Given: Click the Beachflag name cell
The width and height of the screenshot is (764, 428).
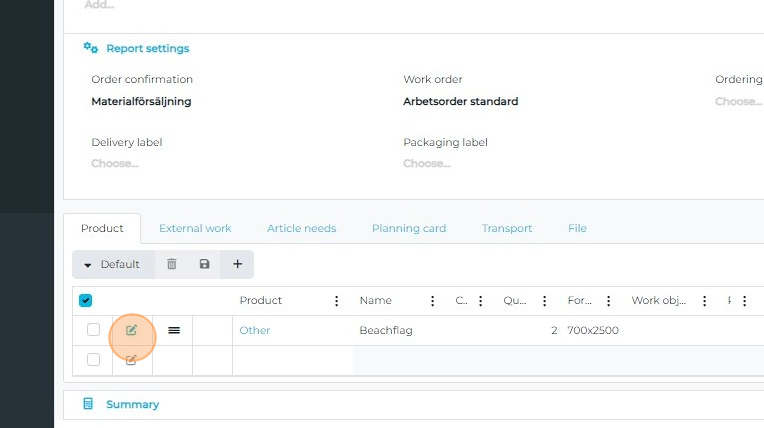Looking at the screenshot, I should click(x=386, y=330).
